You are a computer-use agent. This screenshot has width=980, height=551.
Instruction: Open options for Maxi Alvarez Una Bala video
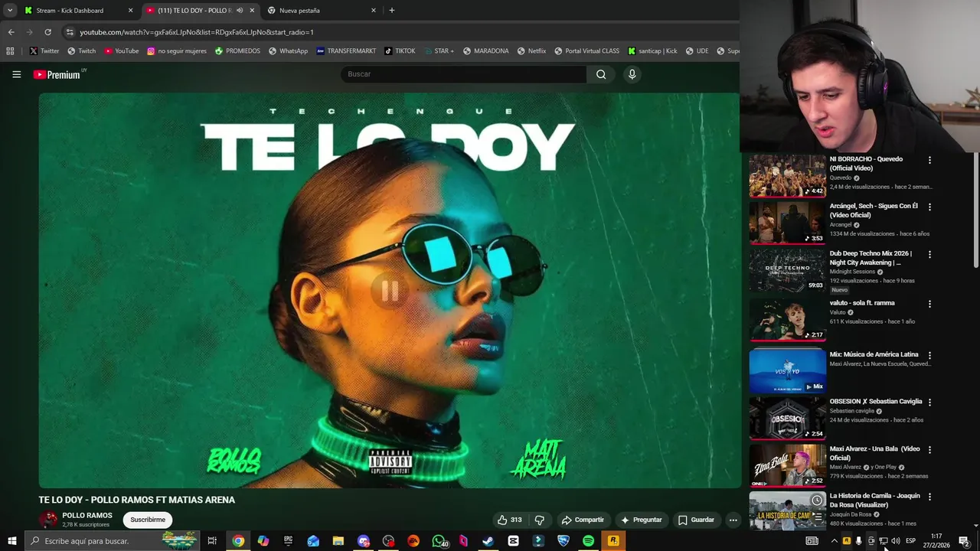click(929, 449)
